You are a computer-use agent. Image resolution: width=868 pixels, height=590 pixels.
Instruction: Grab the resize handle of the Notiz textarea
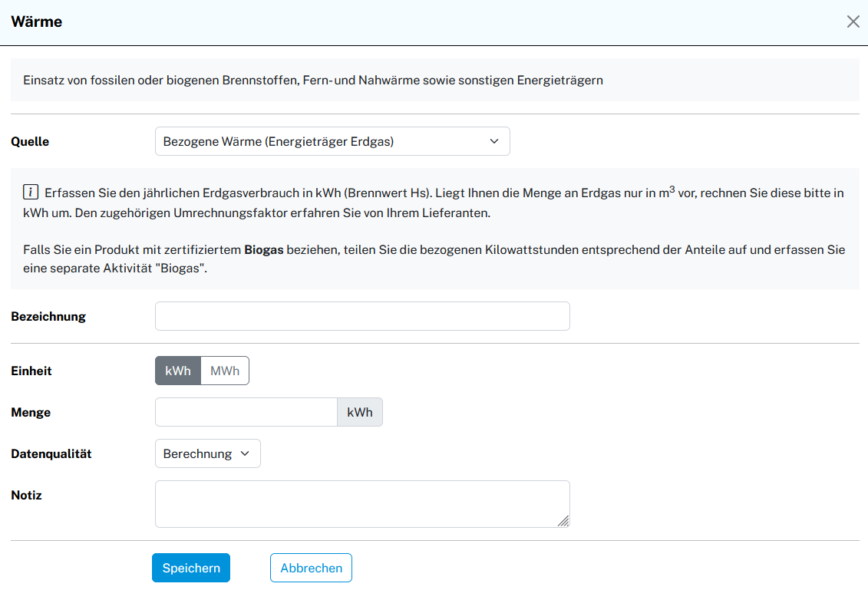pyautogui.click(x=563, y=521)
